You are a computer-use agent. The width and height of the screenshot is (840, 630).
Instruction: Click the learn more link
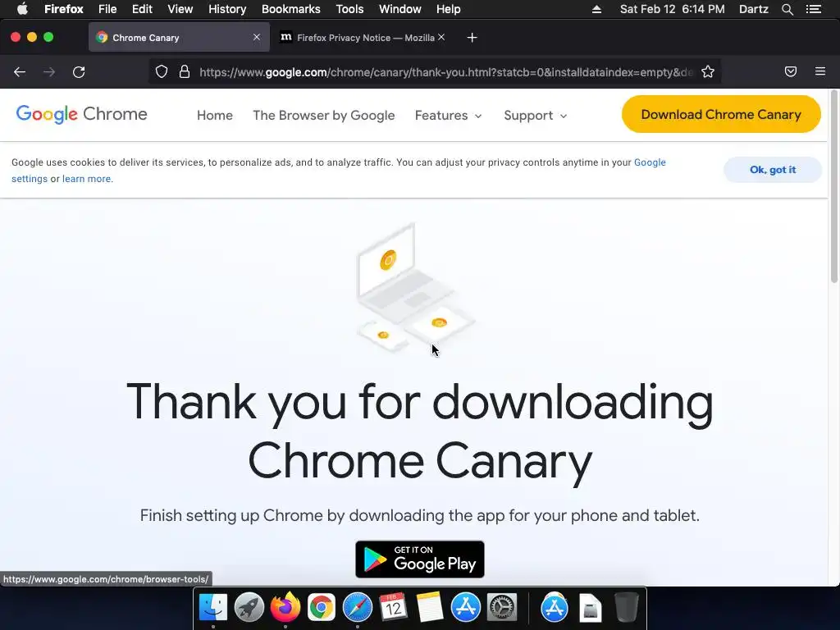tap(87, 179)
